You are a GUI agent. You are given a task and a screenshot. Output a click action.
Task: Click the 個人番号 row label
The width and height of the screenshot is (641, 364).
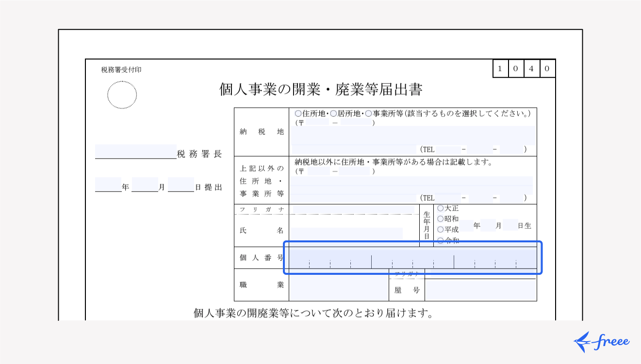tap(262, 258)
